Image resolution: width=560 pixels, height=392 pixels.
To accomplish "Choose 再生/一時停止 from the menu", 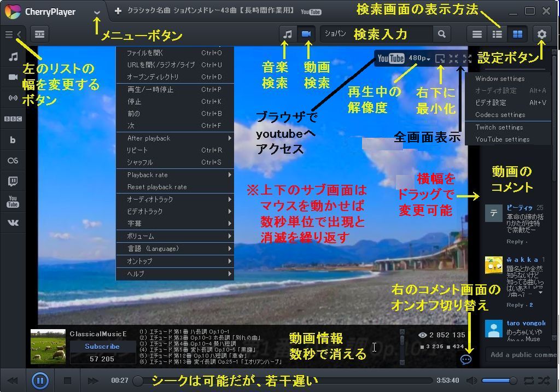I will [175, 90].
